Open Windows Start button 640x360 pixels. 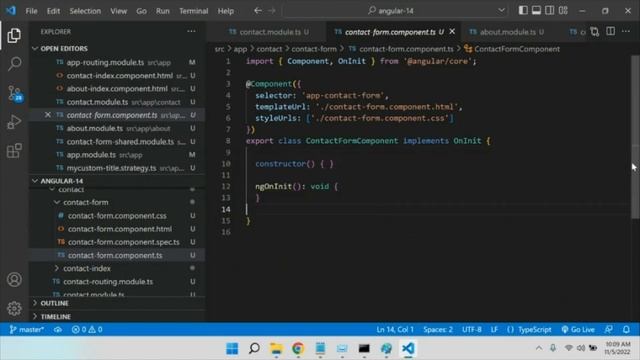click(232, 349)
